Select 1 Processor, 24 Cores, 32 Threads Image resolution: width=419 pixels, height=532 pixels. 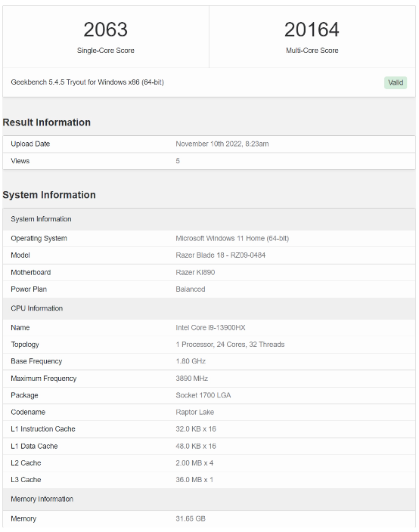[x=230, y=345]
